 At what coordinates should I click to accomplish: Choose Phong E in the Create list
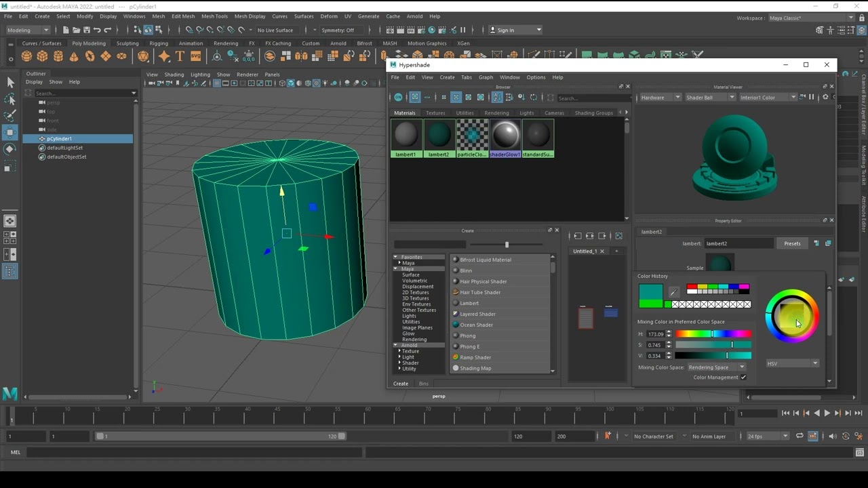500,346
